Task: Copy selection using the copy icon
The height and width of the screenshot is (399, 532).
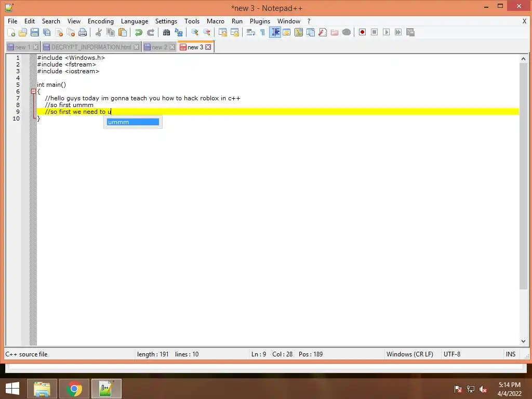Action: (111, 33)
